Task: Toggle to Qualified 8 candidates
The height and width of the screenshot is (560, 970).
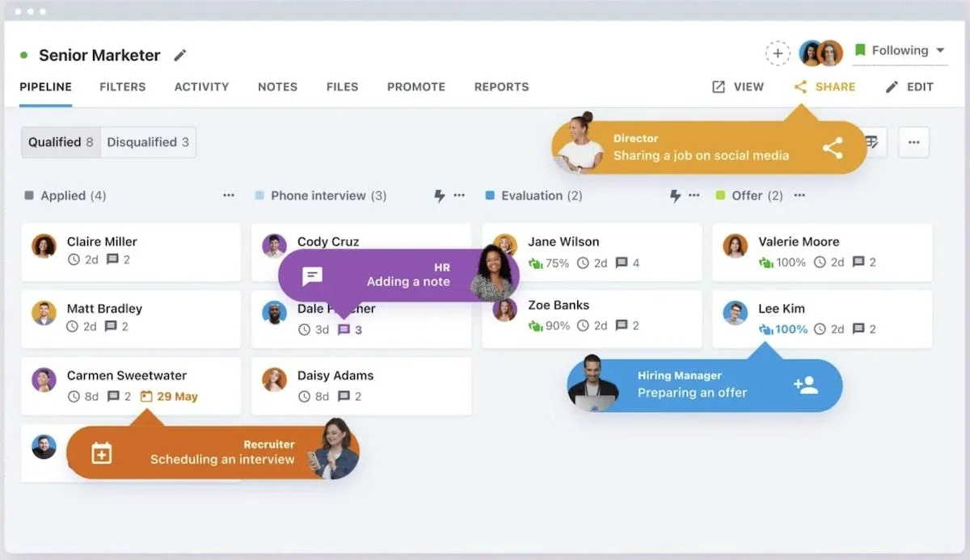Action: tap(61, 142)
